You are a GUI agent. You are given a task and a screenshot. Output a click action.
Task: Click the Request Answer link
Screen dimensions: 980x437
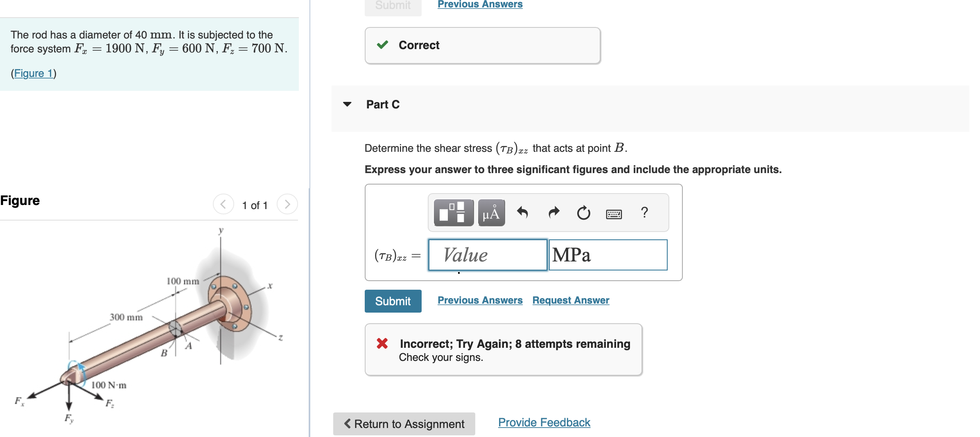(571, 300)
